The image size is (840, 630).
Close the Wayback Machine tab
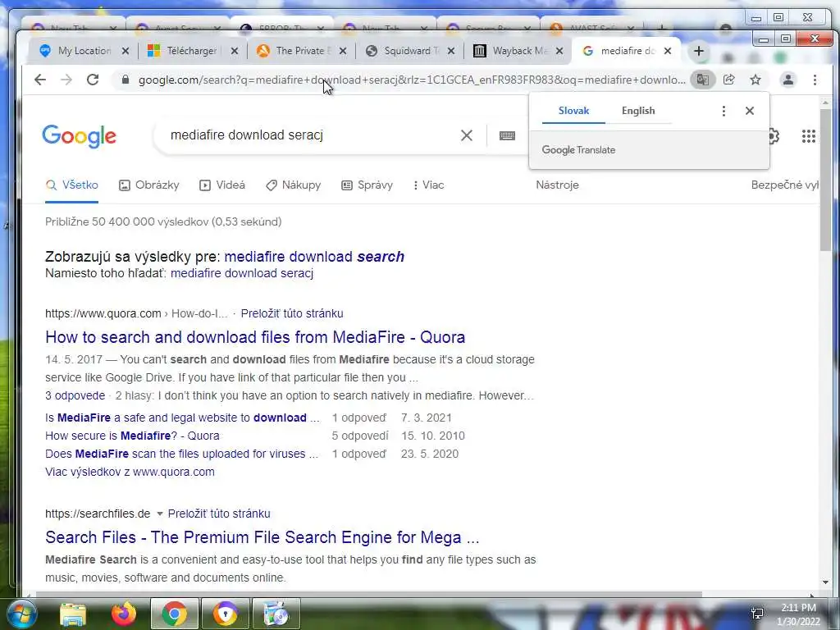click(x=559, y=51)
